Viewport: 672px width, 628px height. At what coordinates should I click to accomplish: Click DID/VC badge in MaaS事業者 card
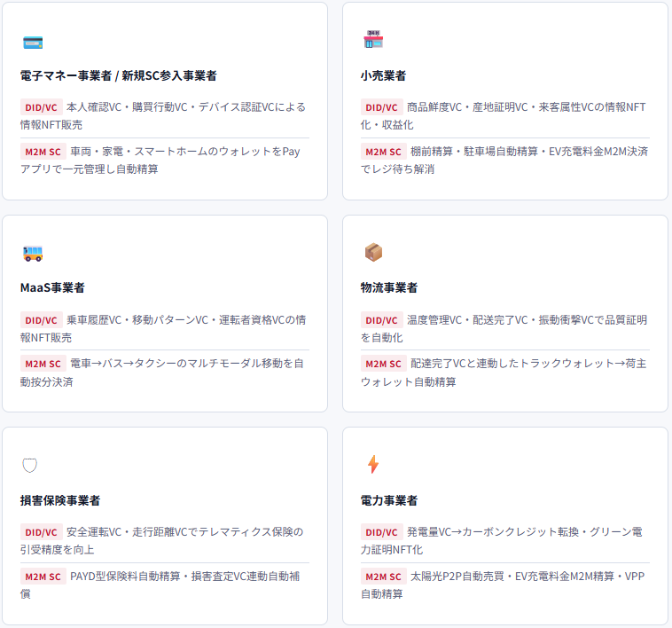click(x=41, y=320)
